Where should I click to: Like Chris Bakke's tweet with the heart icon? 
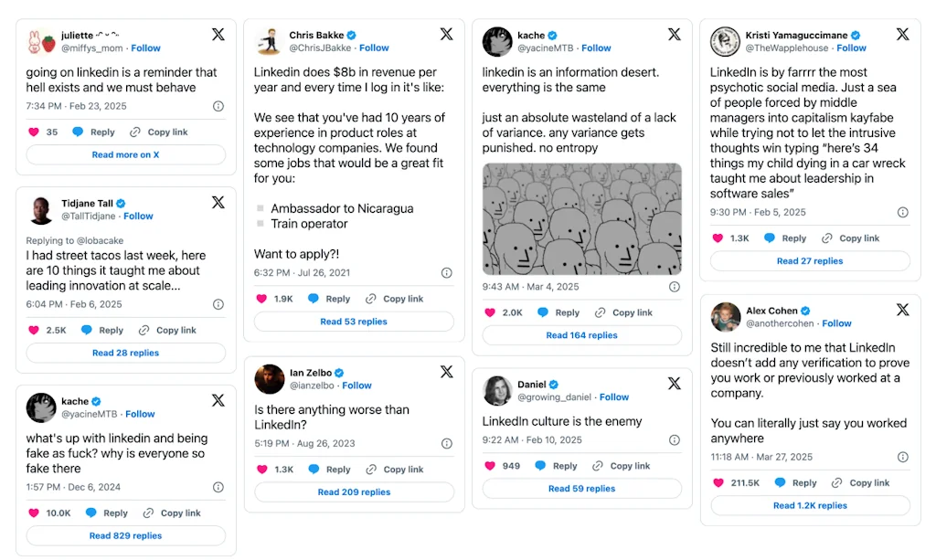point(261,299)
